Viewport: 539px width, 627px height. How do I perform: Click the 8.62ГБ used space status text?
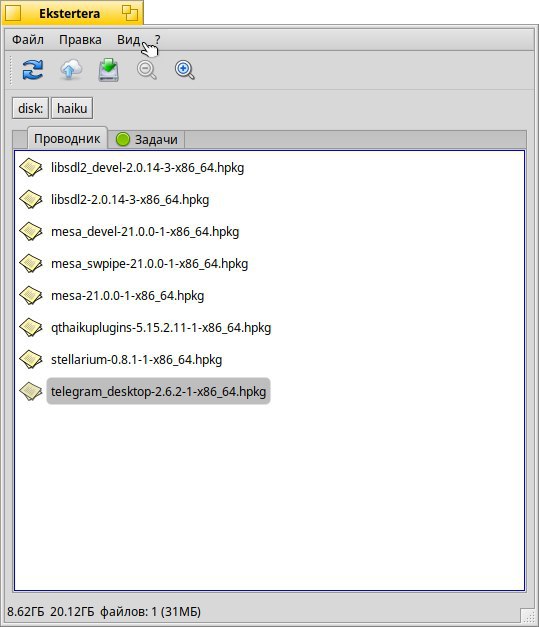coord(26,612)
